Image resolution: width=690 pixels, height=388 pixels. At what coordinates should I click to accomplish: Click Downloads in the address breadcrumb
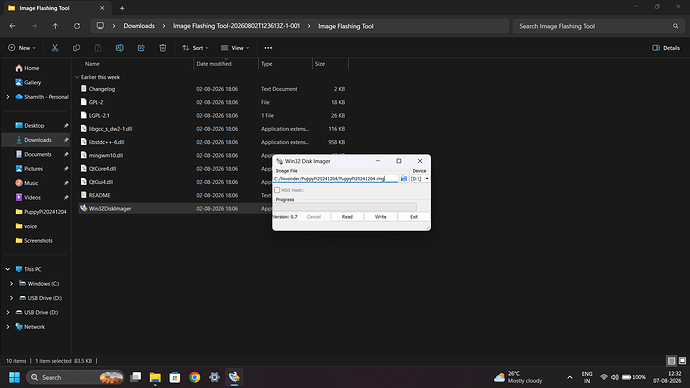(139, 26)
